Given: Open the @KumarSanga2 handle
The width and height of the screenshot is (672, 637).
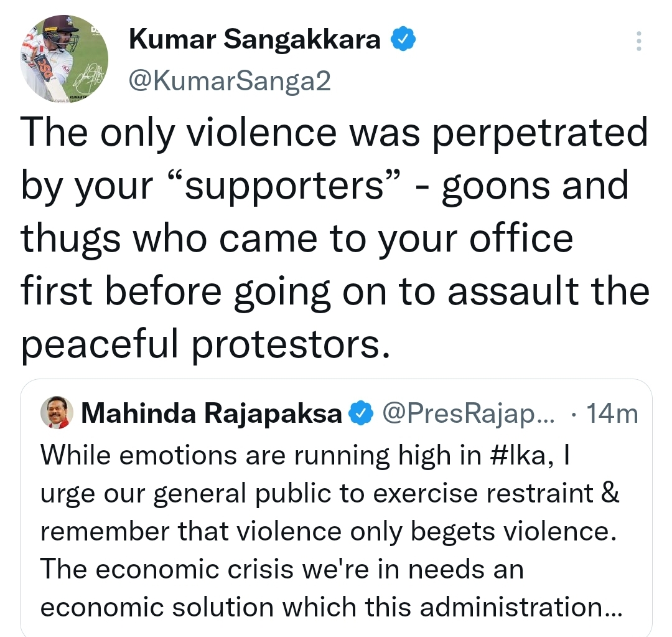Looking at the screenshot, I should tap(230, 81).
